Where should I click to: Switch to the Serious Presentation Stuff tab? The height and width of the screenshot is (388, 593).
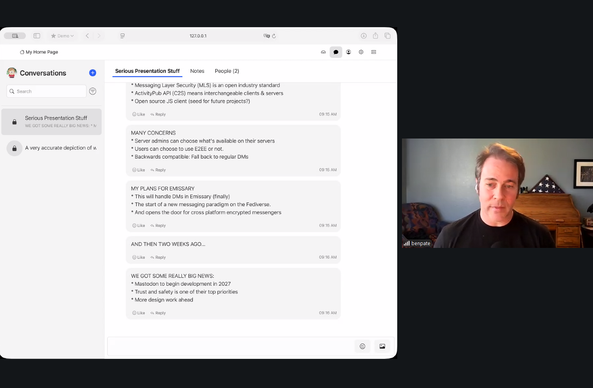[147, 71]
